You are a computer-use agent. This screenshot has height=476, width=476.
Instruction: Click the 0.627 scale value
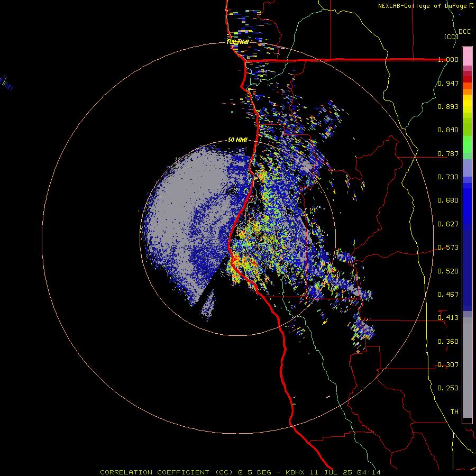coord(448,224)
